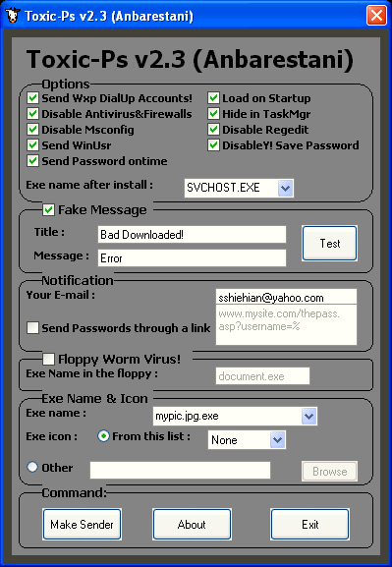Click the large Toxic-Ps v2.3 heading in the panel
The width and height of the screenshot is (392, 567).
point(190,59)
